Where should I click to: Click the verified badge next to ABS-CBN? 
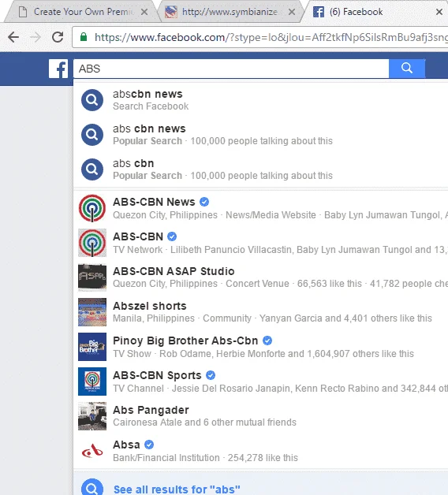pos(172,236)
